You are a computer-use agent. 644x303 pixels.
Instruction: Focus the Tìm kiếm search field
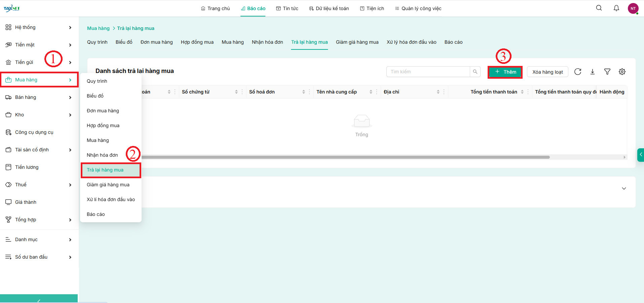[428, 72]
